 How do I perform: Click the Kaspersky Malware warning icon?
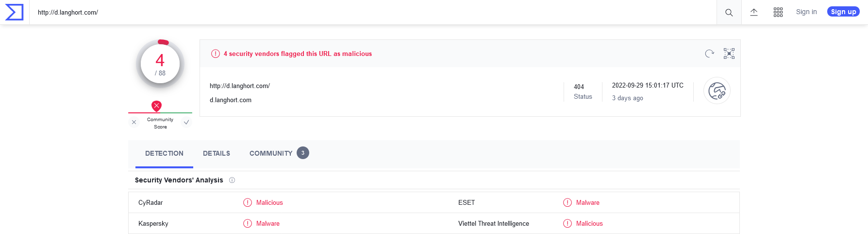click(248, 224)
